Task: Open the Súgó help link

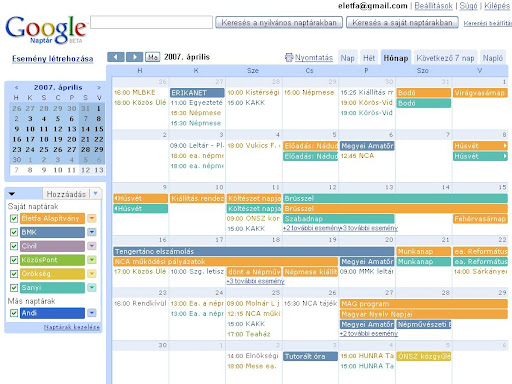Action: click(x=469, y=6)
